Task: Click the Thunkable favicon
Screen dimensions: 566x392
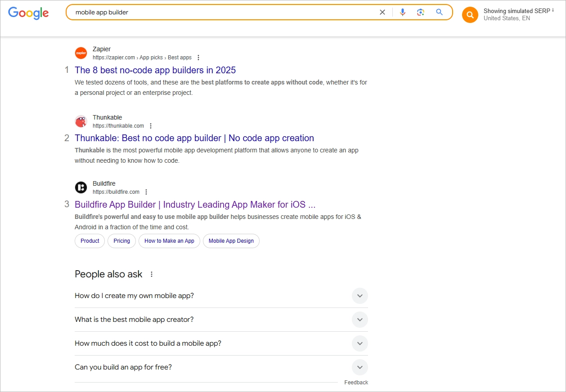Action: pos(81,121)
